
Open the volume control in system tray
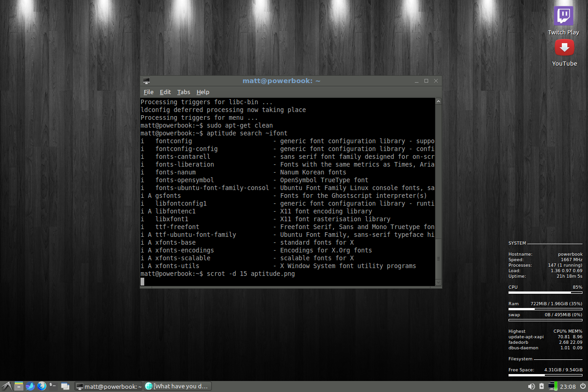(x=531, y=386)
